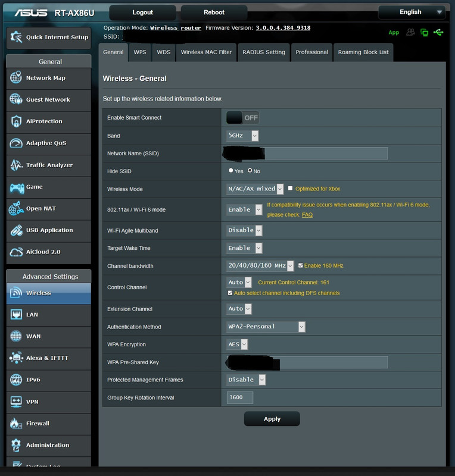Click the Guest Network icon
The height and width of the screenshot is (476, 455).
(16, 99)
